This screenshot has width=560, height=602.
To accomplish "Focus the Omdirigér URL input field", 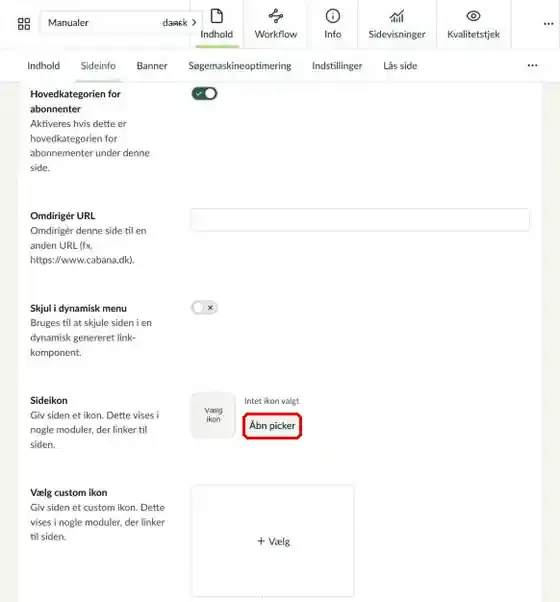I will [x=360, y=220].
